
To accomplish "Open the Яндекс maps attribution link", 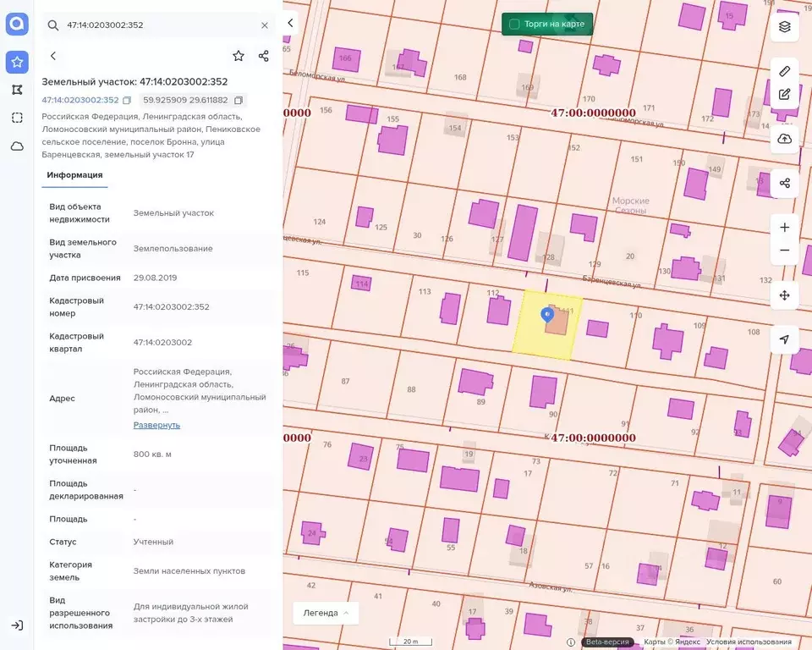I will point(672,642).
